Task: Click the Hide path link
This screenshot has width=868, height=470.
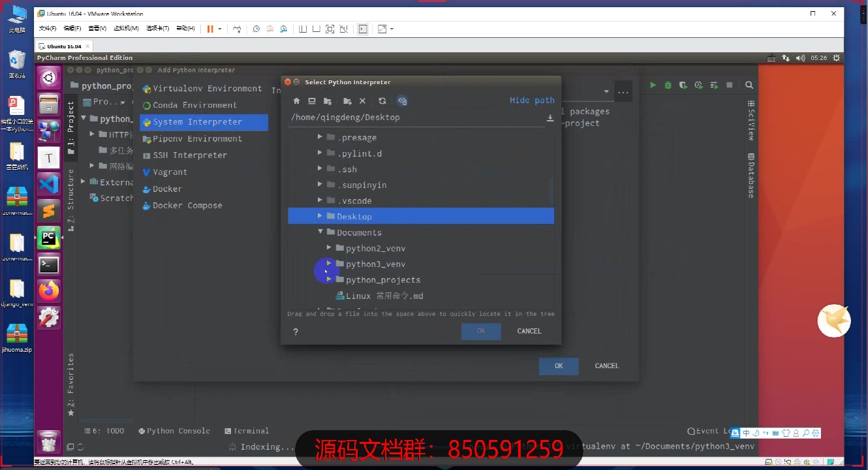Action: click(532, 101)
